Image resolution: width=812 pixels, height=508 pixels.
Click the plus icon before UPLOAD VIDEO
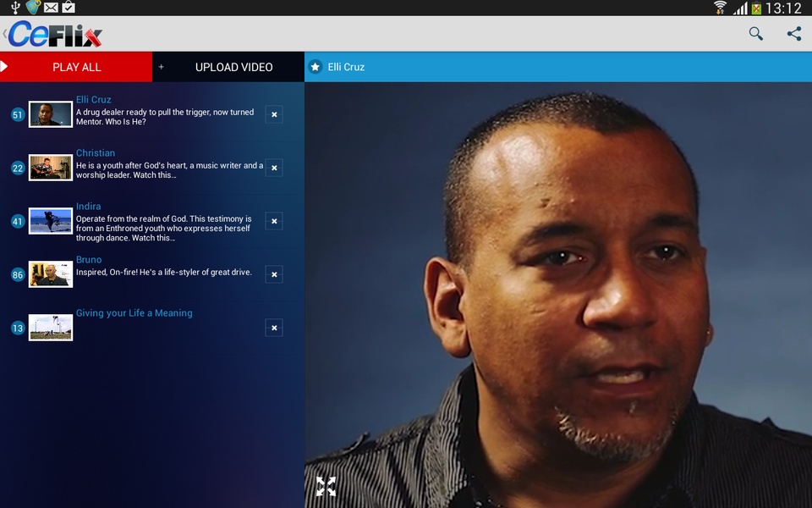point(161,67)
